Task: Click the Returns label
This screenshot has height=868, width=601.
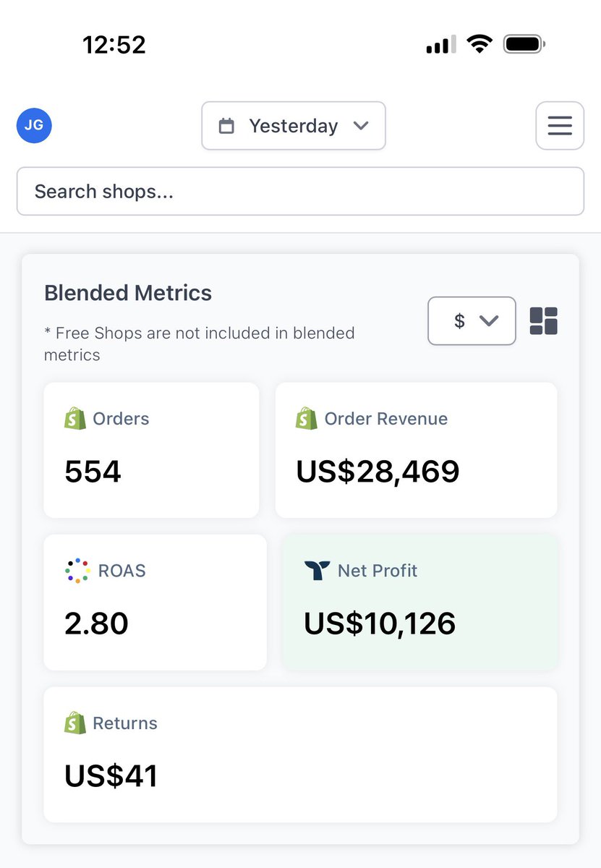Action: (125, 723)
